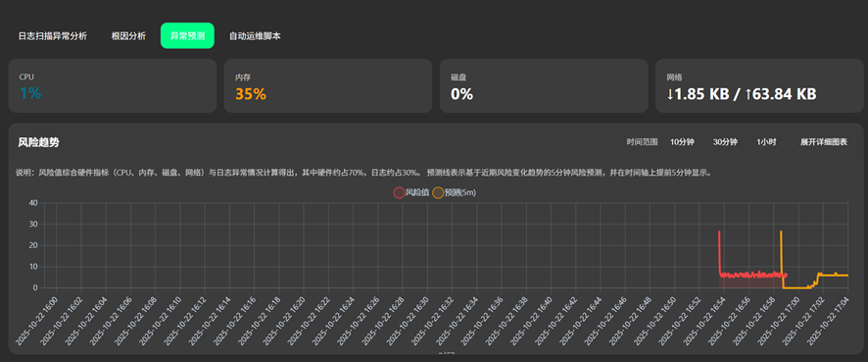Click the 网络 traffic card
Screen dimensions: 868x362
[759, 86]
